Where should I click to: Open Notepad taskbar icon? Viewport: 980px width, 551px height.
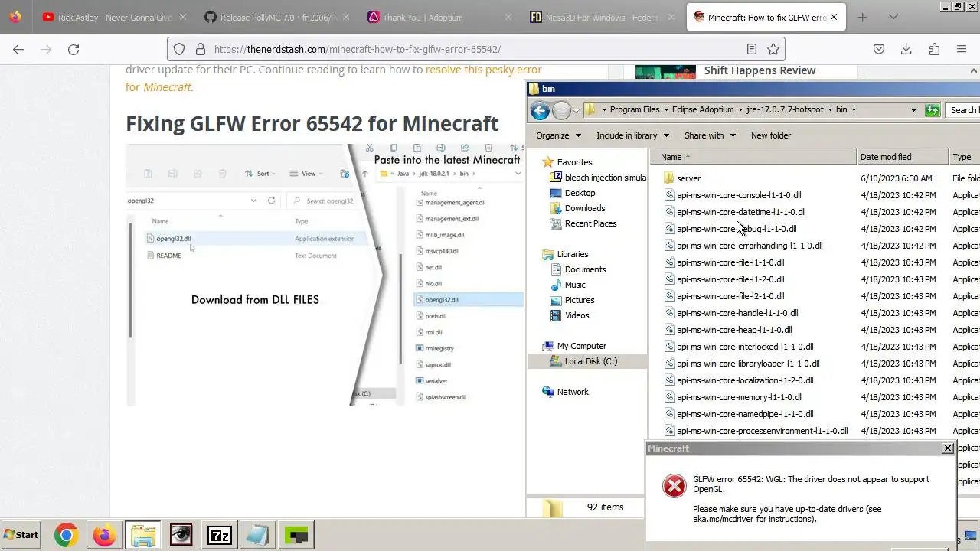[x=257, y=535]
